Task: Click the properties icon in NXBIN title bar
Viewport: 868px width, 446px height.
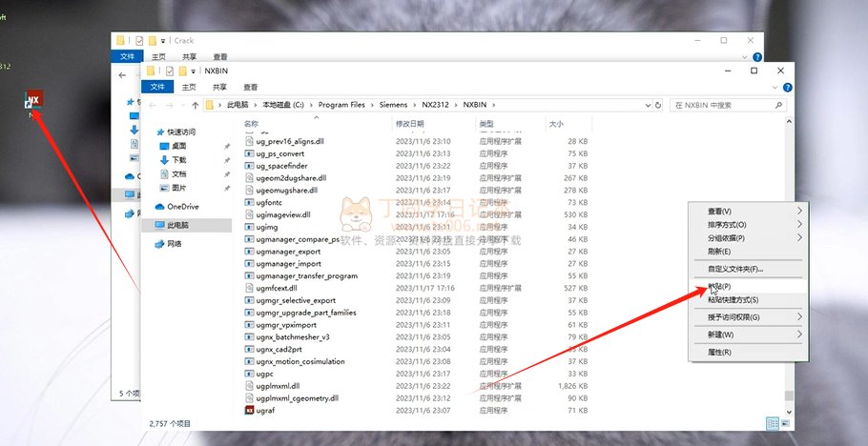Action: pyautogui.click(x=170, y=71)
